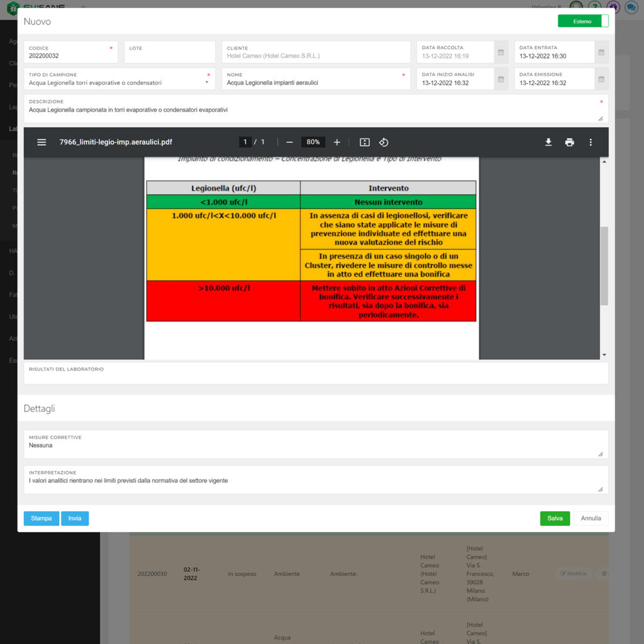Zoom out the PDF with minus icon
Screen dimensions: 644x644
point(289,142)
